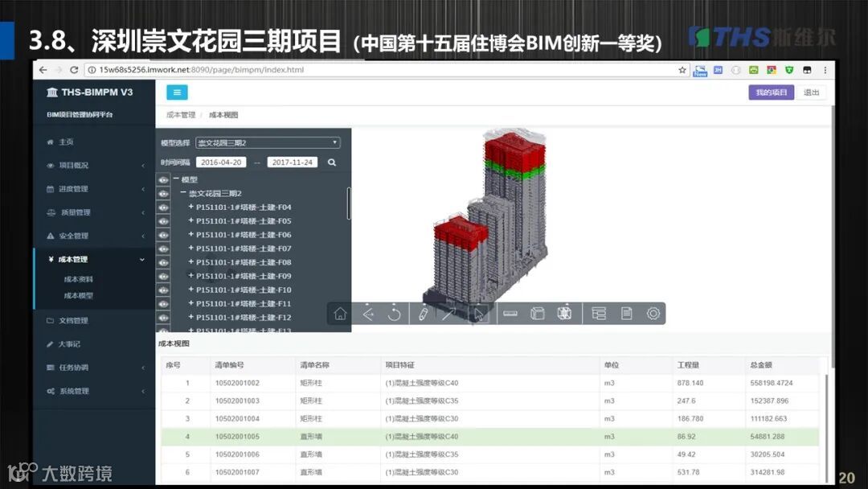Screen dimensions: 868x489
Task: Click the first browser extension icon labeled New
Action: point(700,70)
